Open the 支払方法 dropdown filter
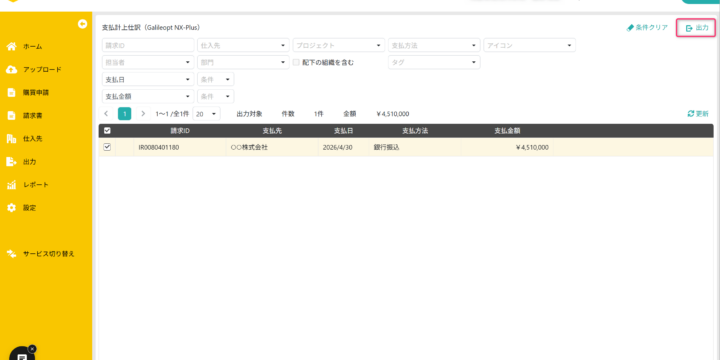This screenshot has width=720, height=360. (434, 45)
